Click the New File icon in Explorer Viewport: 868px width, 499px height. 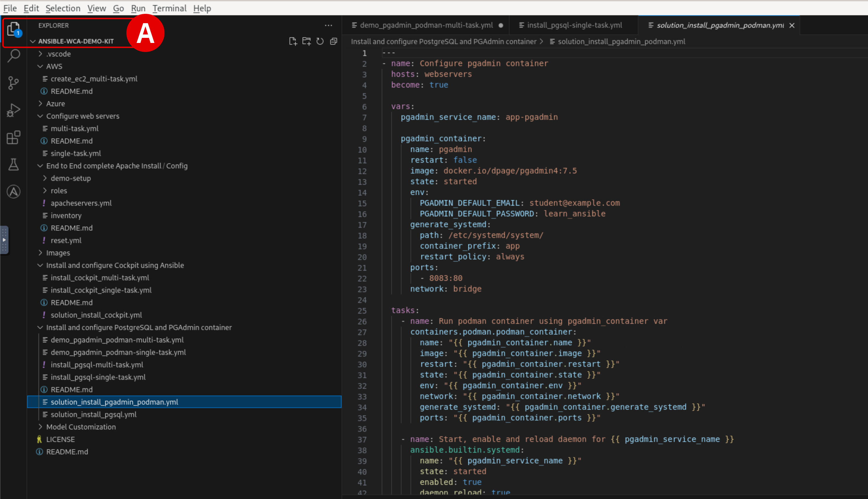293,42
